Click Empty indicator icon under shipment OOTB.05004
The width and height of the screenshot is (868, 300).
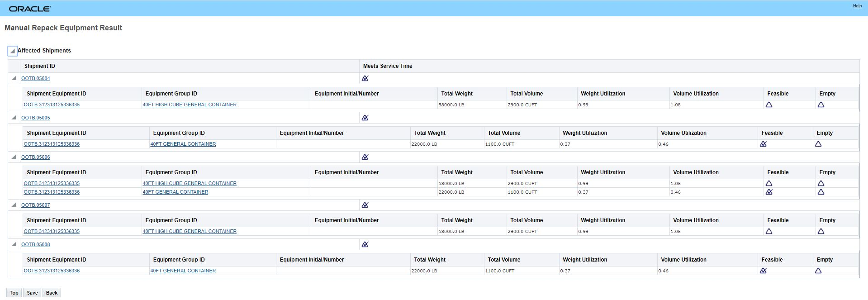[821, 105]
